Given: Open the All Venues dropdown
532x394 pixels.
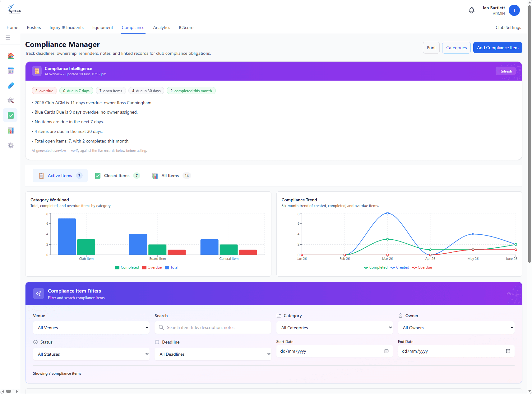Looking at the screenshot, I should (91, 328).
